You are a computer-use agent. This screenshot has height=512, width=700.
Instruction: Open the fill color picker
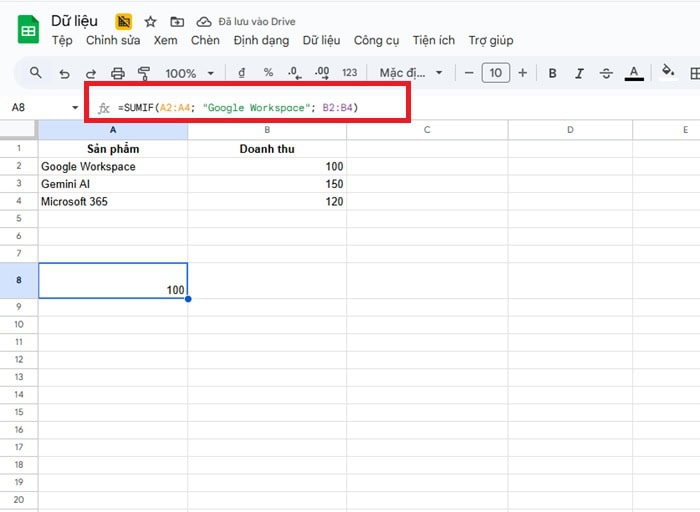coord(668,72)
